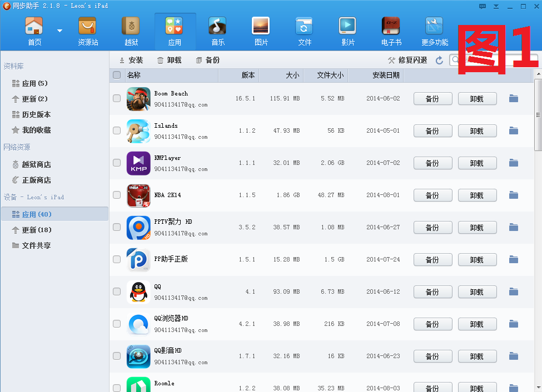The height and width of the screenshot is (392, 542).
Task: Check the Islands row checkbox
Action: tap(117, 130)
